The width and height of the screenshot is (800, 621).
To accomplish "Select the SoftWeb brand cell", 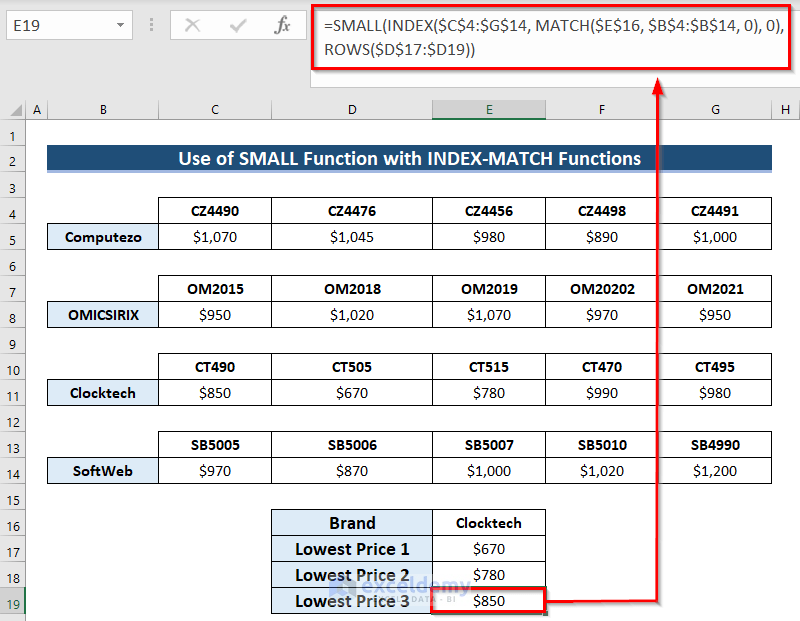I will click(103, 471).
